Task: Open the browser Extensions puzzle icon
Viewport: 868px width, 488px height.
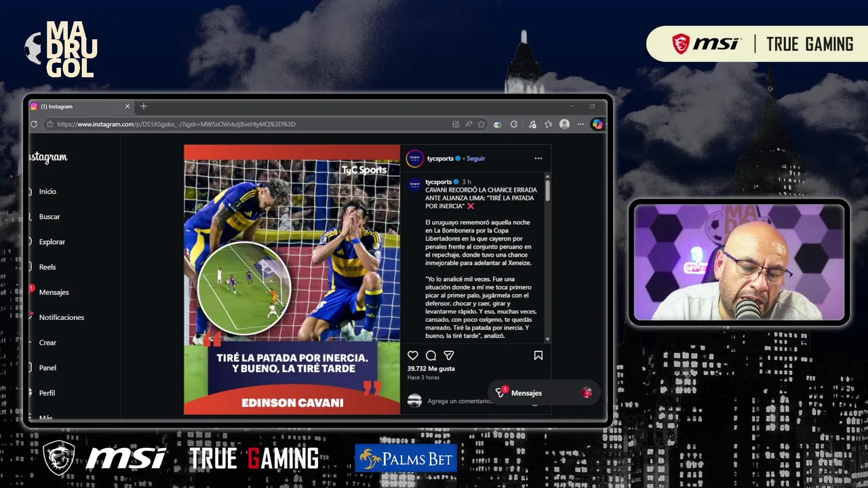Action: click(x=514, y=124)
